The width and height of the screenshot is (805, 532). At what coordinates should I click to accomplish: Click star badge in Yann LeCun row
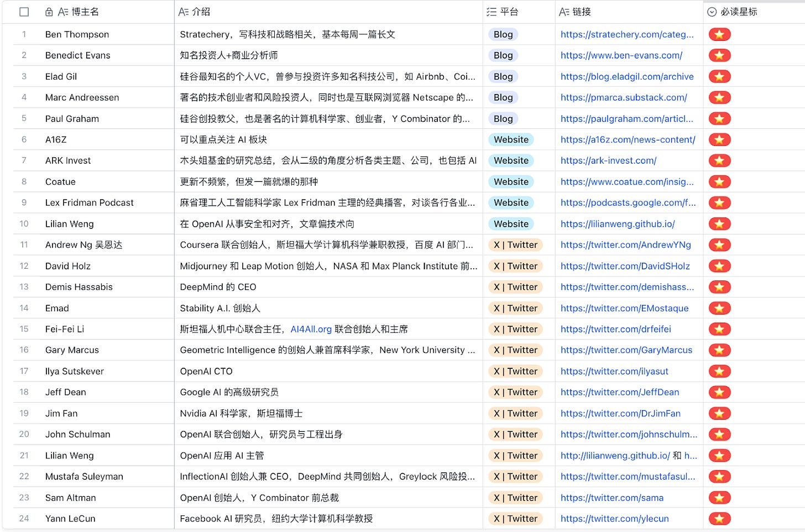coord(719,519)
